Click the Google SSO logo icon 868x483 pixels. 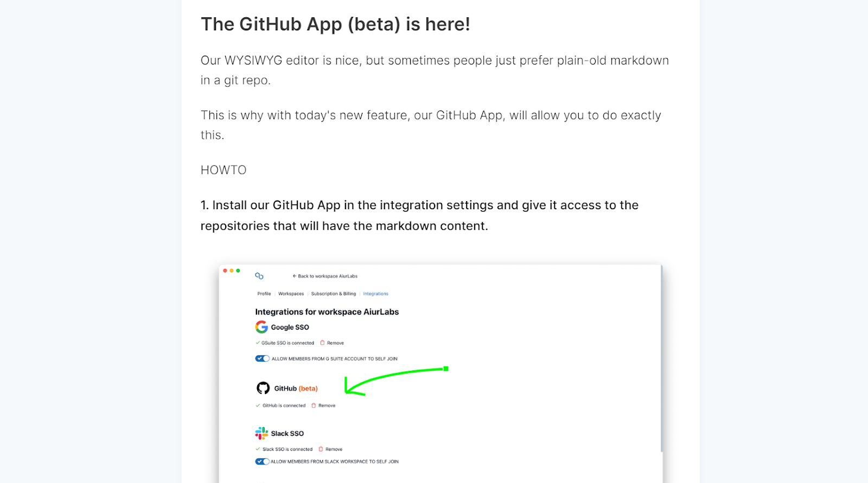(262, 327)
